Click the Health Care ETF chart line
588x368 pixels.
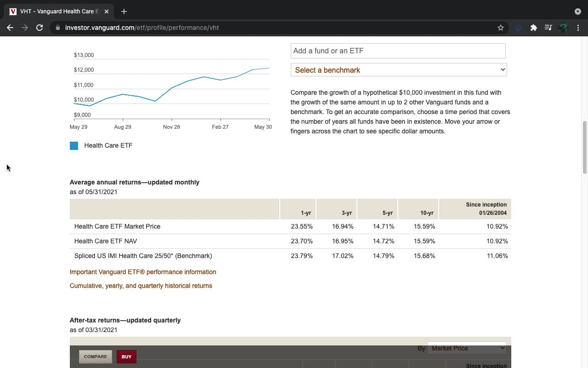click(x=172, y=87)
